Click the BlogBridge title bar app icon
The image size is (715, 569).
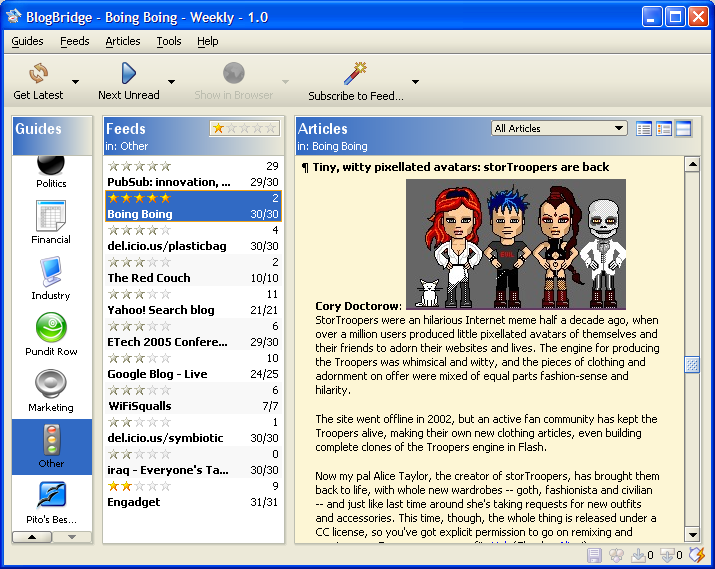[14, 17]
